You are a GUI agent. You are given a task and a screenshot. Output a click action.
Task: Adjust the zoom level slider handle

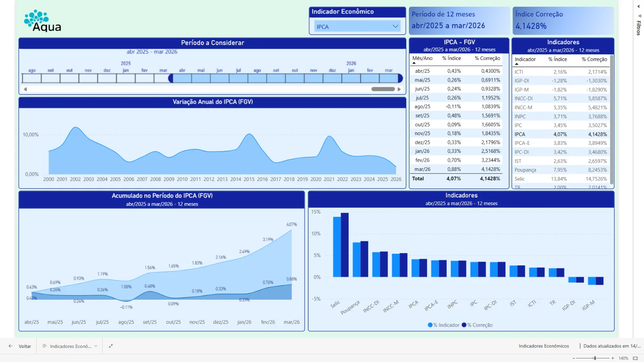[595, 358]
